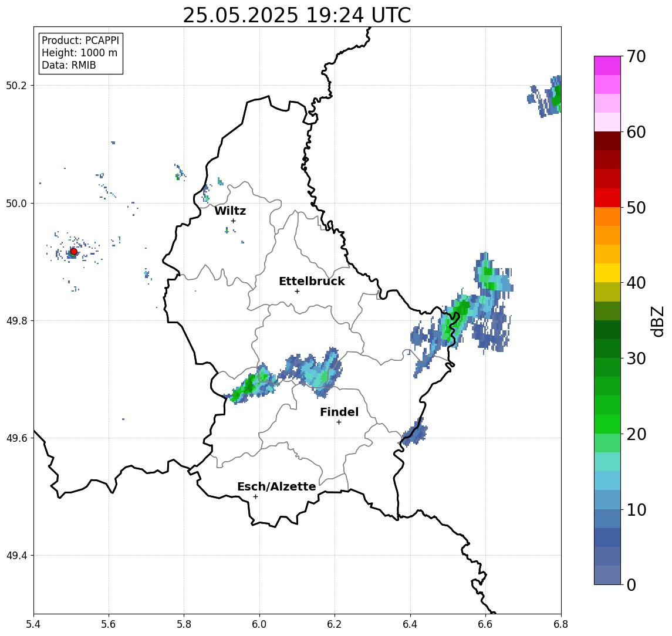Click the latitude tick label 50.2
The height and width of the screenshot is (636, 672).
[x=16, y=85]
